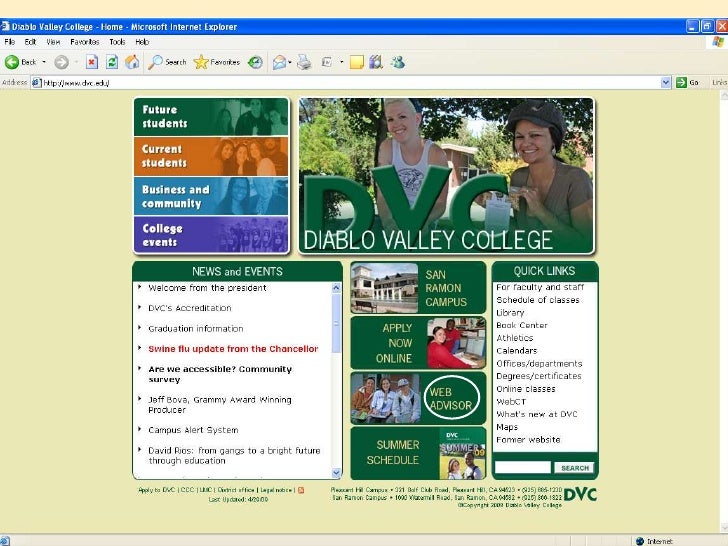Open the Tools menu
This screenshot has width=728, height=546.
(117, 42)
